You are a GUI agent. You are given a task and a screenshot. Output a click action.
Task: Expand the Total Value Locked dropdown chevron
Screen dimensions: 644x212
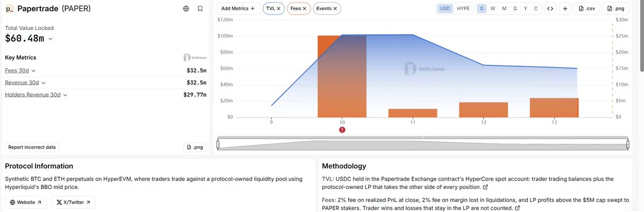50,39
